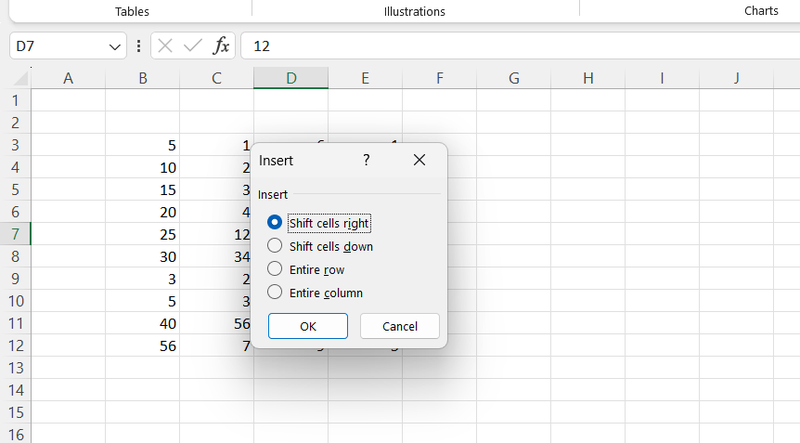Select column A header
800x443 pixels.
click(68, 78)
